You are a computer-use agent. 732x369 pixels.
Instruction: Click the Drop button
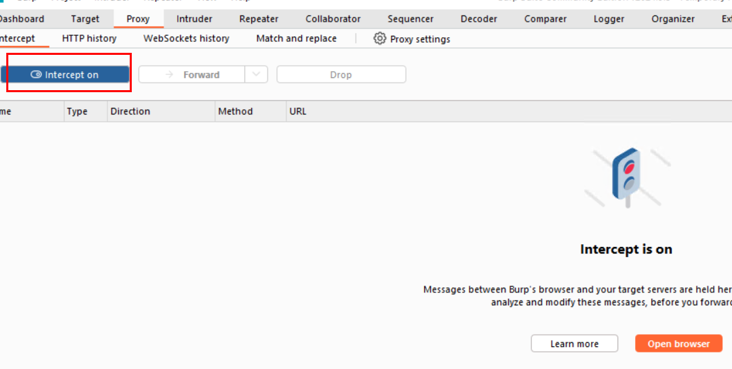(341, 75)
